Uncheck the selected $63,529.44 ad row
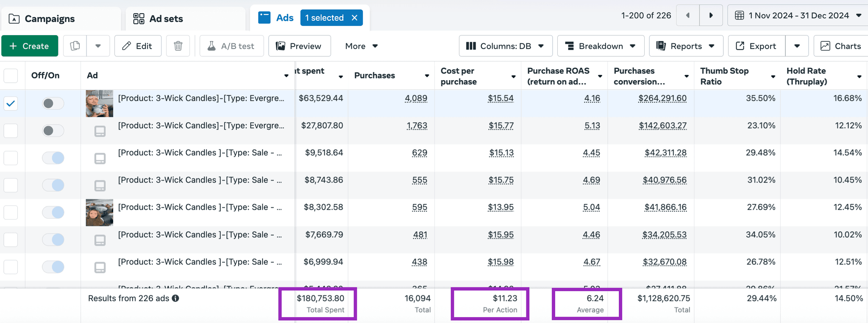This screenshot has height=323, width=868. [11, 103]
